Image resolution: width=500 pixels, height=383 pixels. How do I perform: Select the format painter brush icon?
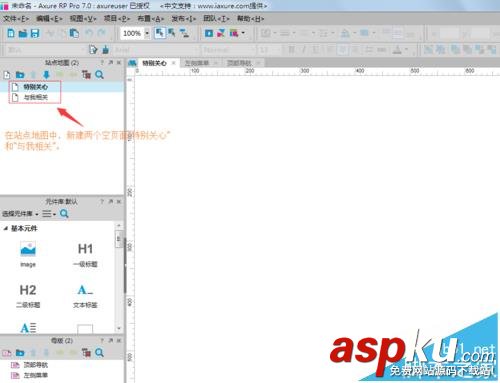pos(105,50)
